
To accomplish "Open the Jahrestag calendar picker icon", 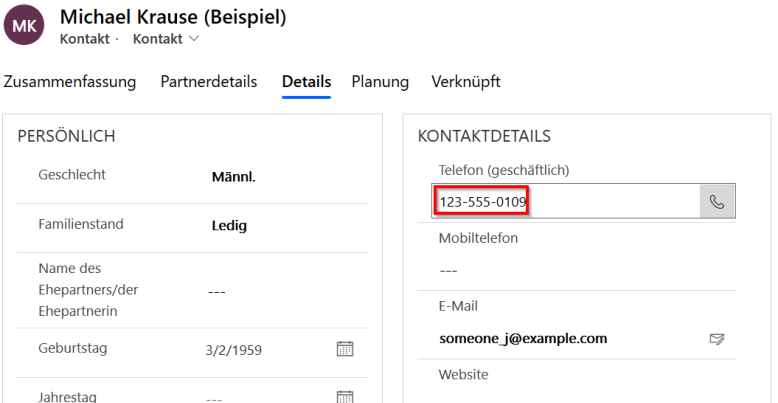I will (345, 396).
